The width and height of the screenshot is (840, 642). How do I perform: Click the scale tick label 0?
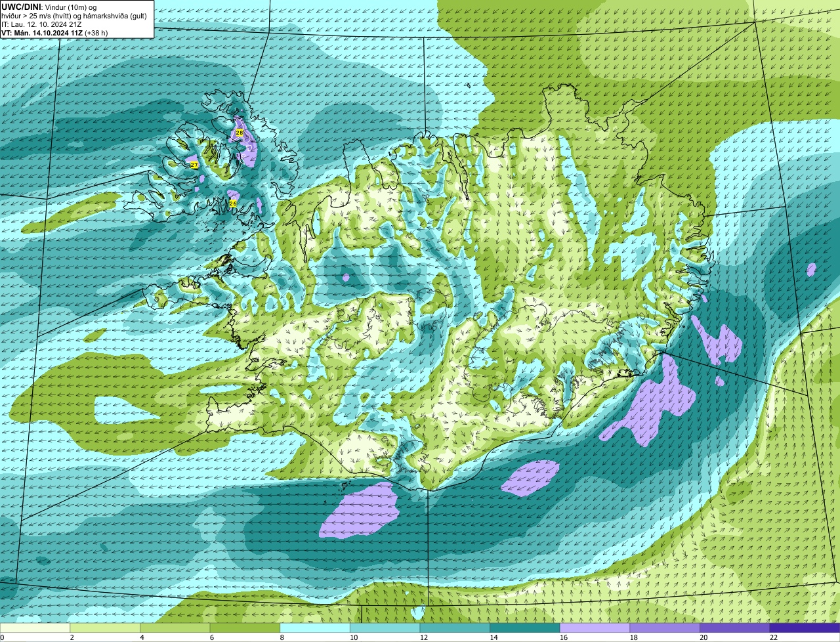point(2,637)
